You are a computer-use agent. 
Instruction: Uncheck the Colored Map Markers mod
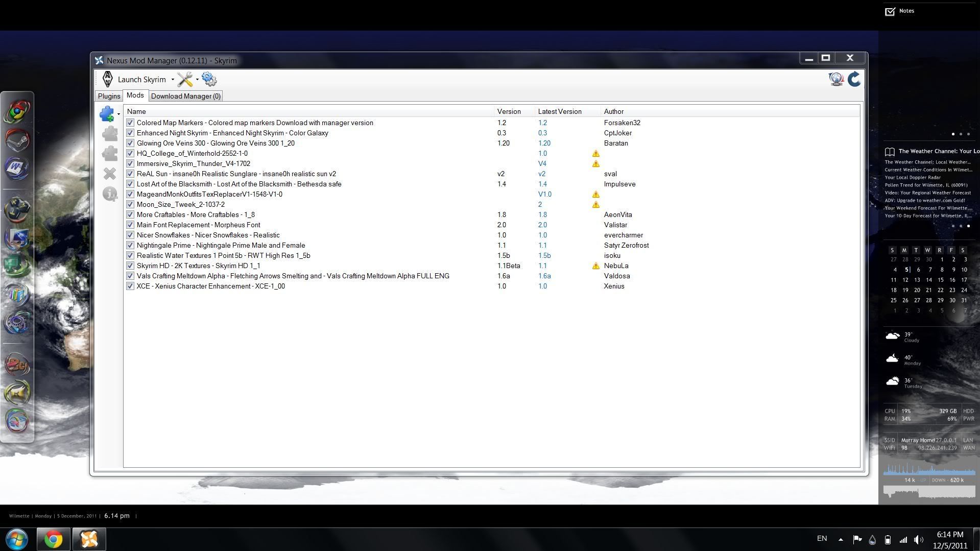(x=130, y=123)
